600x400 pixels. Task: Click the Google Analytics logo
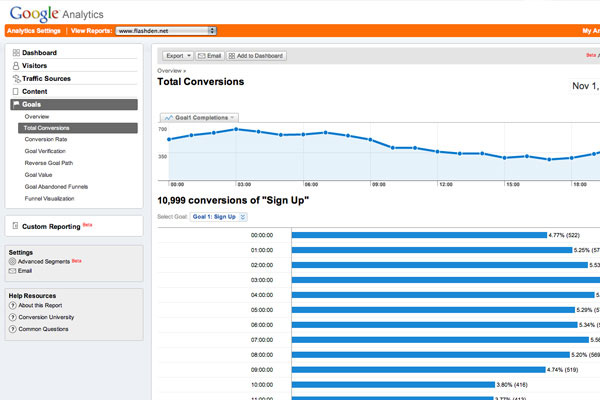click(57, 14)
